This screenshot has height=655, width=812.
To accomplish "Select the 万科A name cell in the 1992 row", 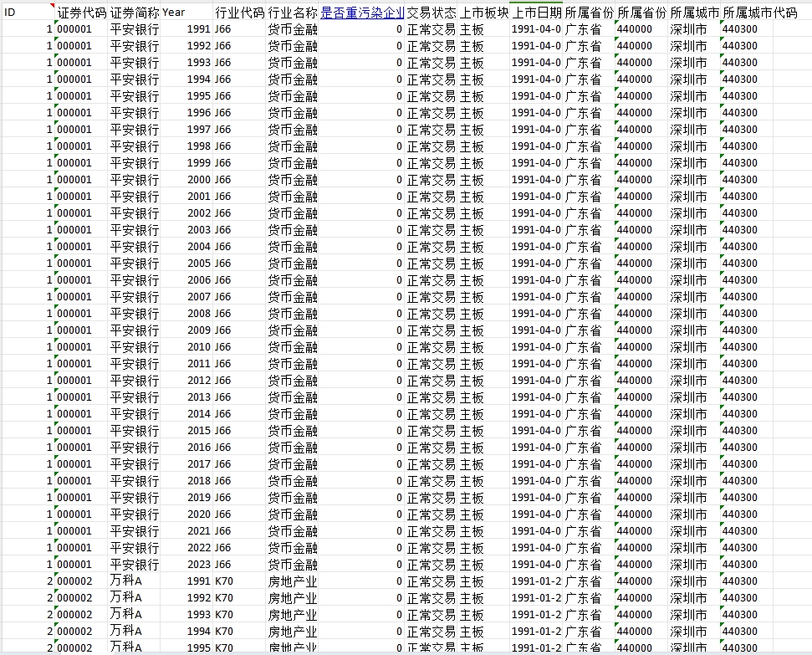I will click(134, 597).
